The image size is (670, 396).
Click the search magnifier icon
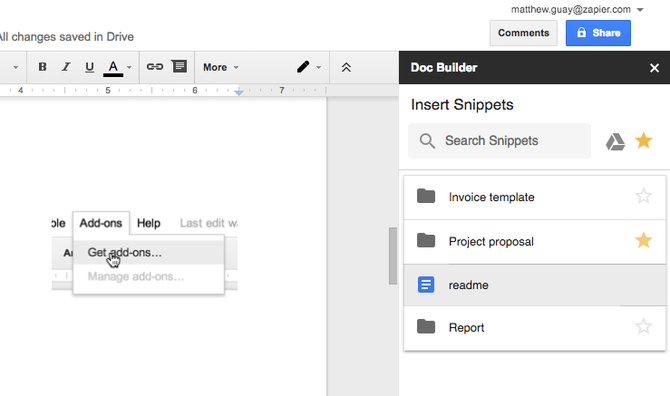point(427,141)
